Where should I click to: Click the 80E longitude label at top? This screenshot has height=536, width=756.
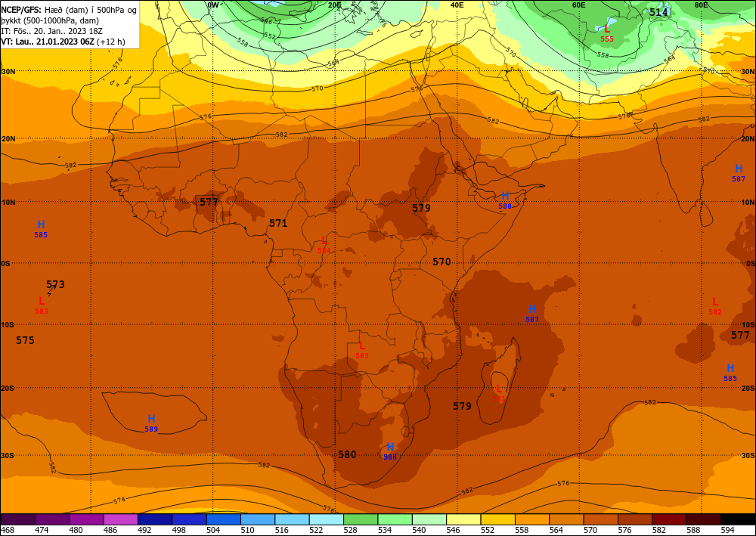[x=702, y=5]
